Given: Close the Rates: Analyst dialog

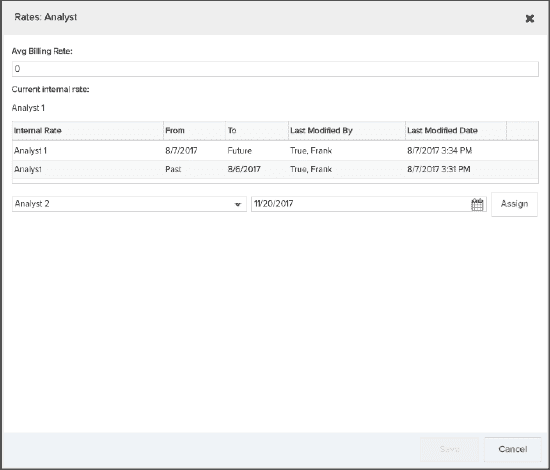Looking at the screenshot, I should pyautogui.click(x=530, y=19).
